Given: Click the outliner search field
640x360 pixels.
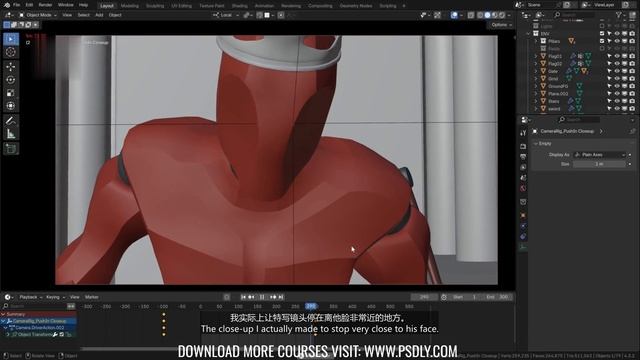Looking at the screenshot, I should [x=573, y=15].
